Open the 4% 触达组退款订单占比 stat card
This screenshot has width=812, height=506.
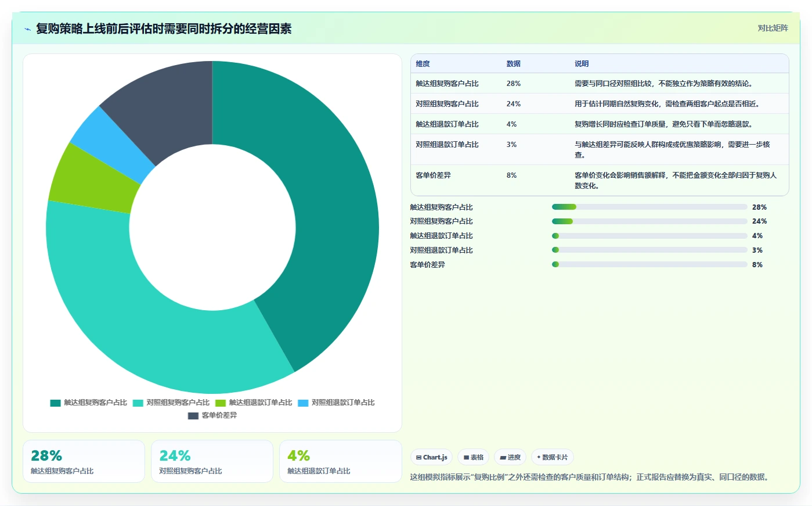[341, 461]
